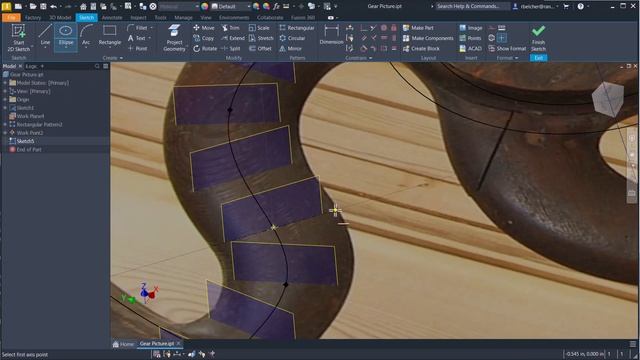This screenshot has width=640, height=360.
Task: Expand the Origin folder
Action: [x=5, y=100]
